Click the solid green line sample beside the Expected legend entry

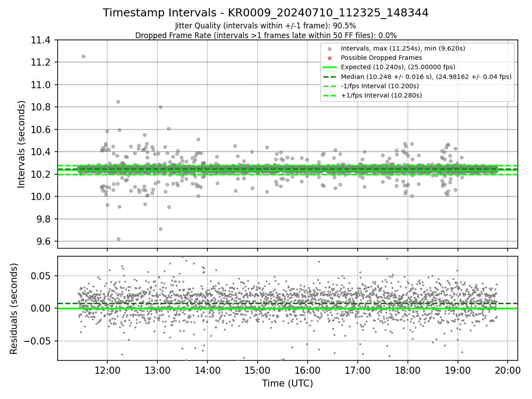(x=329, y=67)
